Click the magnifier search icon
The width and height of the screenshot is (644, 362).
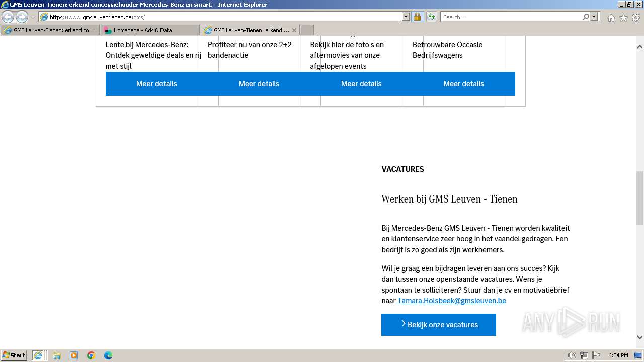tap(586, 17)
